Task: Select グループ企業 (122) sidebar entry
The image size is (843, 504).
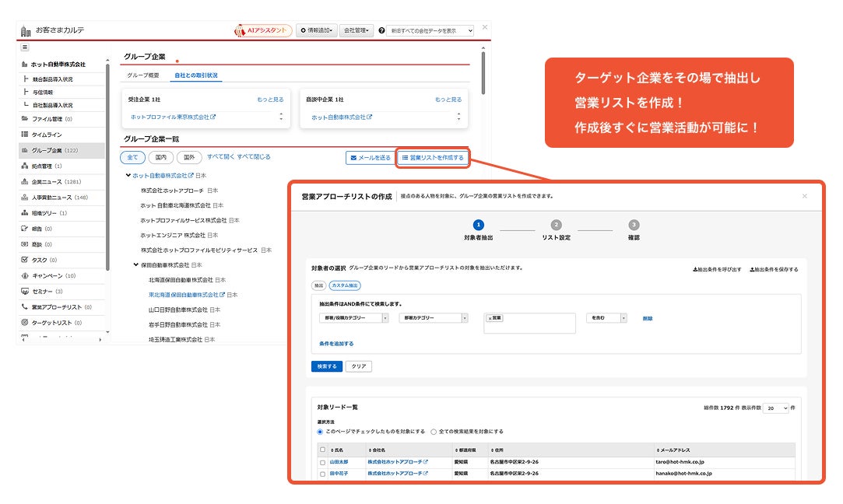Action: coord(61,150)
